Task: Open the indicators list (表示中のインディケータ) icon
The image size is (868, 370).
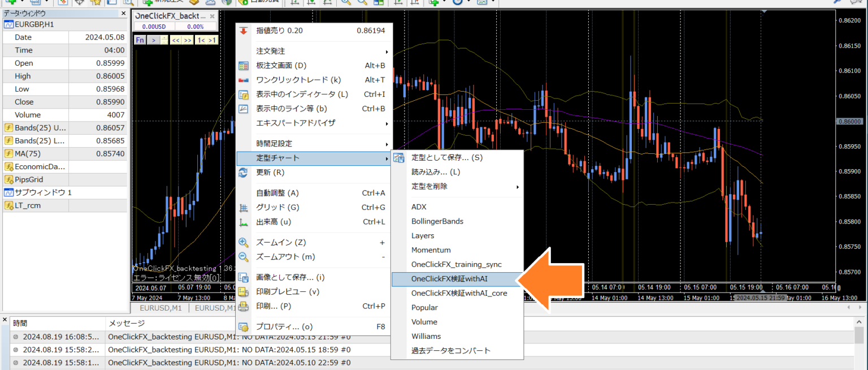Action: tap(244, 94)
